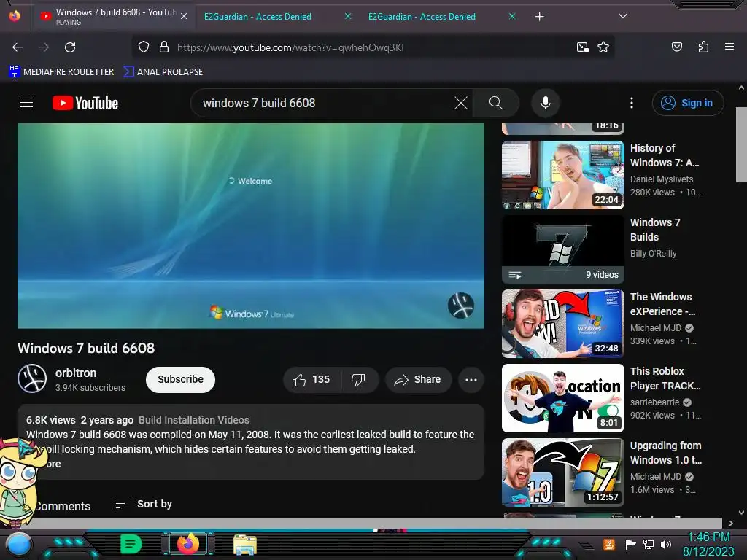747x560 pixels.
Task: Toggle picture-in-picture icon in address bar
Action: [x=582, y=47]
